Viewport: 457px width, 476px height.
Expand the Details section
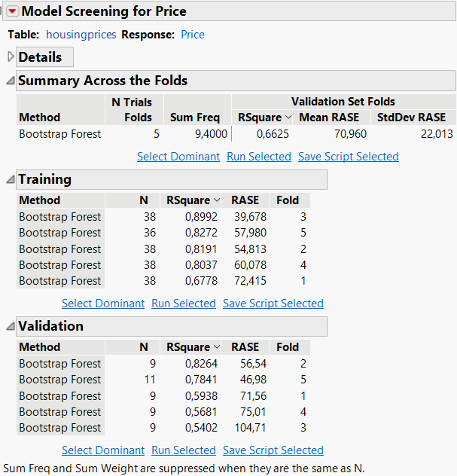[11, 57]
